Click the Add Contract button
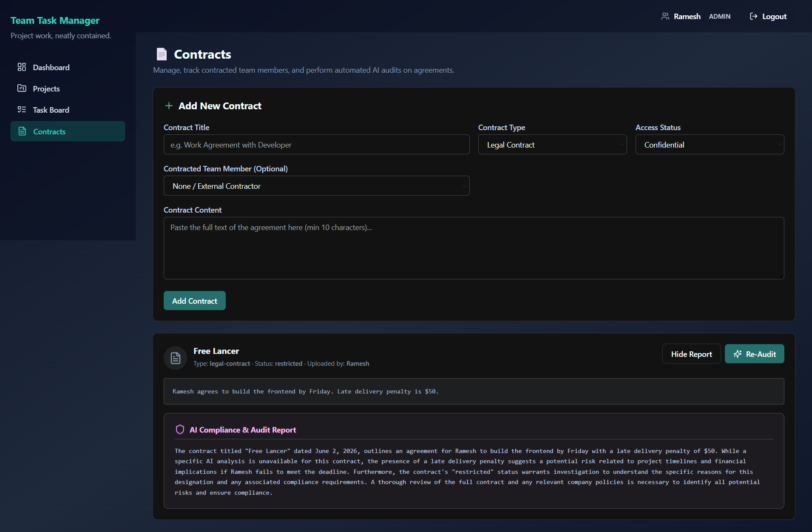The height and width of the screenshot is (532, 812). click(x=194, y=301)
